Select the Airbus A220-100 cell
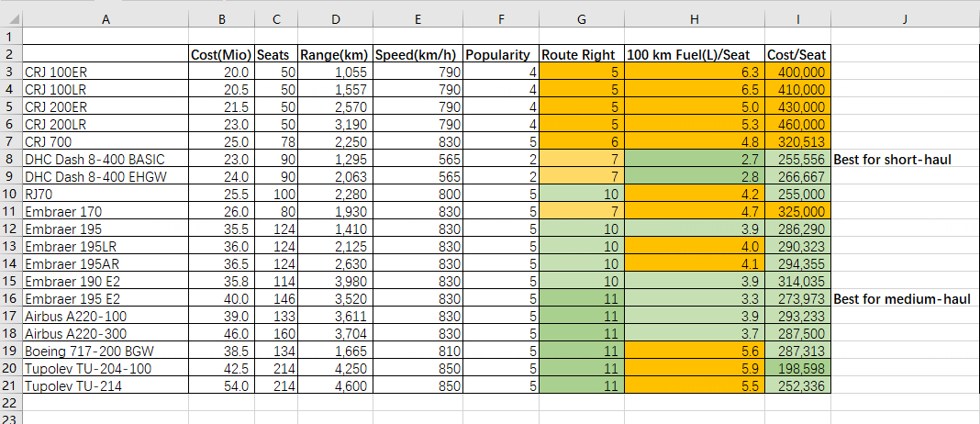Viewport: 980px width, 424px height. click(x=106, y=317)
